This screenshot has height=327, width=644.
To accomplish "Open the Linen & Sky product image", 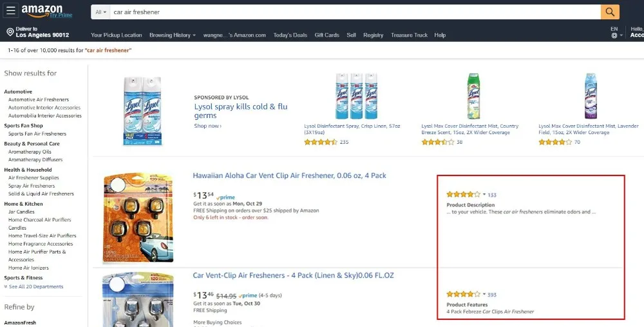I will tap(138, 299).
